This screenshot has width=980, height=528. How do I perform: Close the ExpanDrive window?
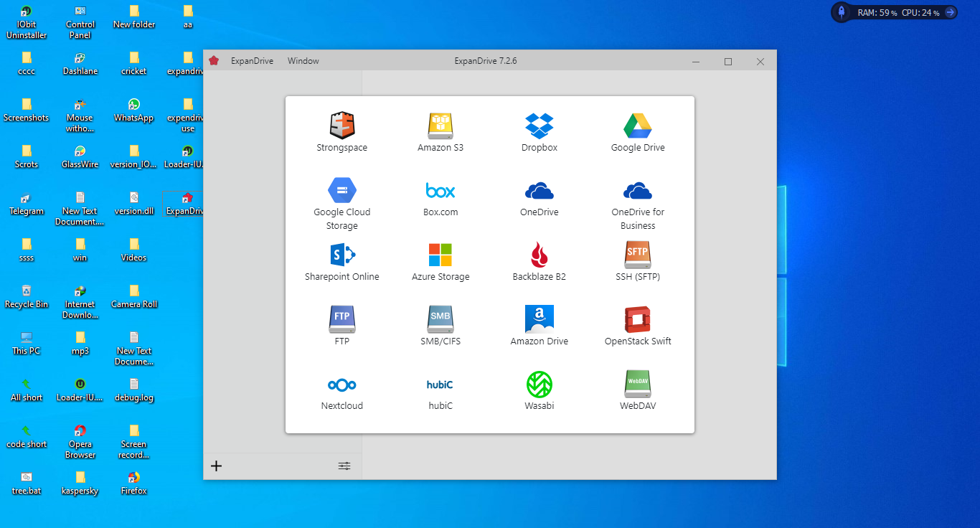(x=760, y=62)
